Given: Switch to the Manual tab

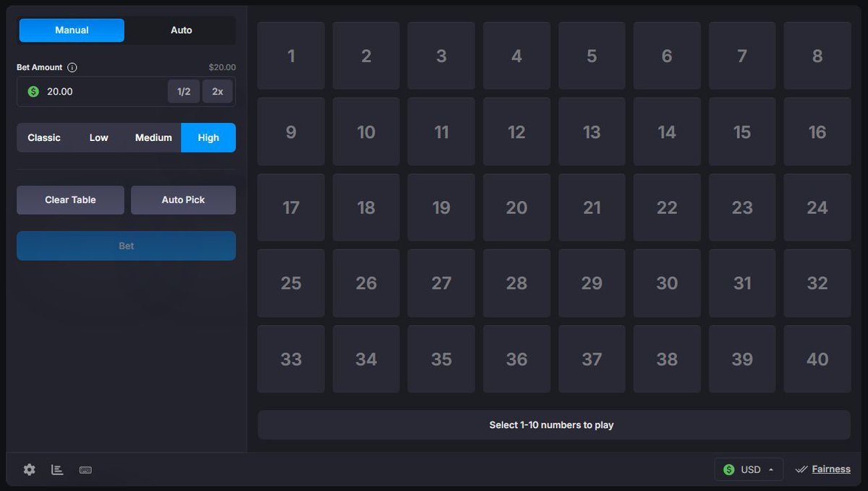Looking at the screenshot, I should pyautogui.click(x=72, y=30).
